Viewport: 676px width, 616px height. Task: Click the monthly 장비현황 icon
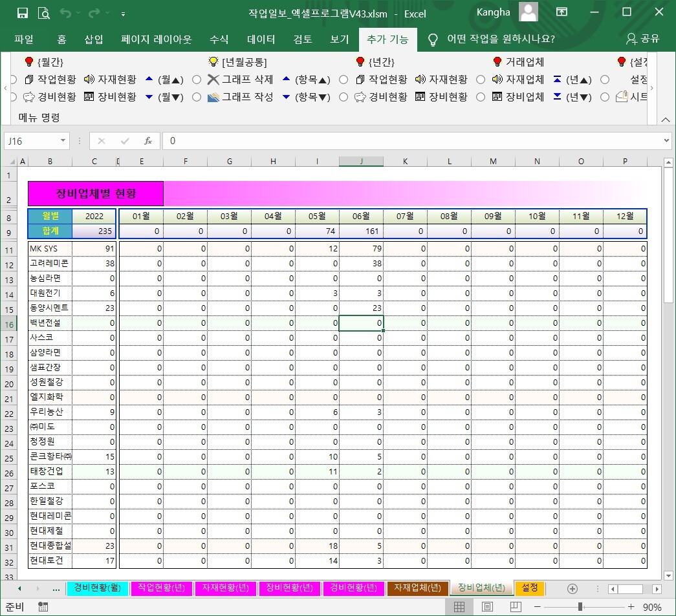[89, 97]
